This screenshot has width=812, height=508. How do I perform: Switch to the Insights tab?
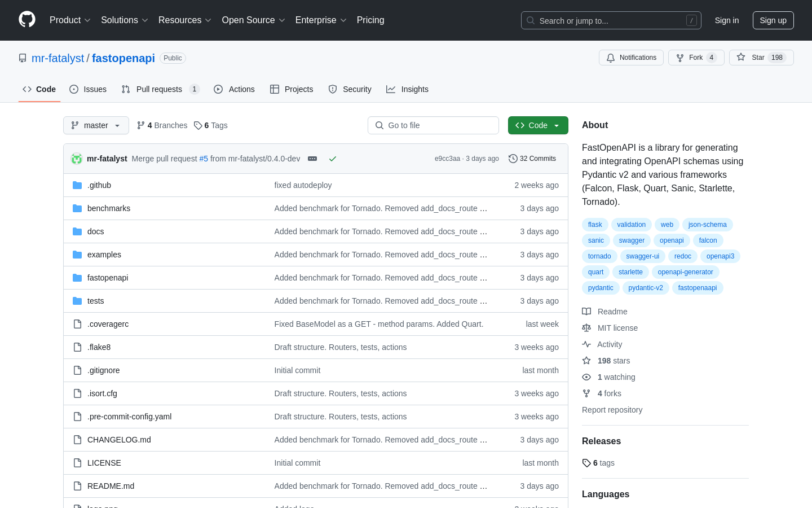[x=408, y=89]
